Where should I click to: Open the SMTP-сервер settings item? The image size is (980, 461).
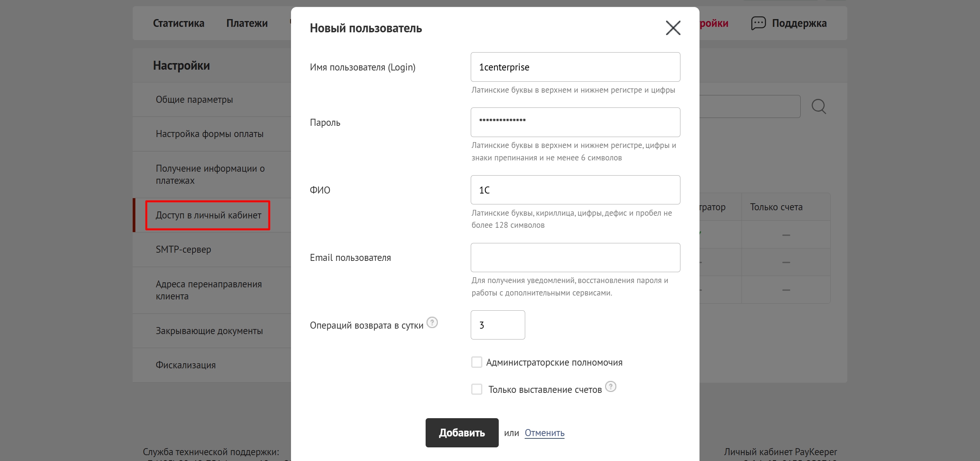pyautogui.click(x=184, y=250)
